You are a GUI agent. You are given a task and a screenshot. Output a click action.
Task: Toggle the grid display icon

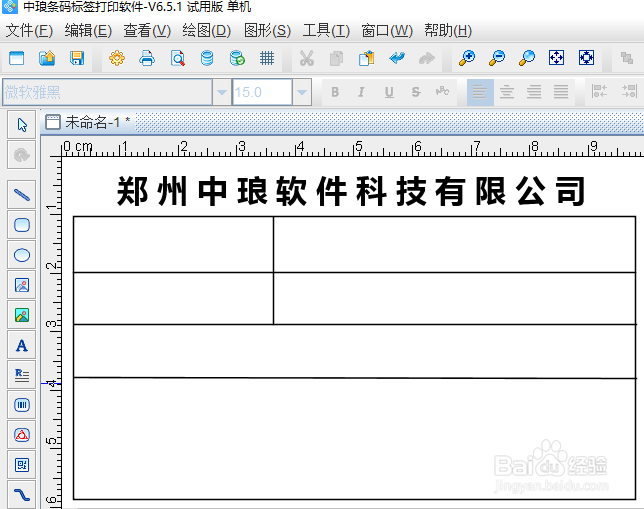click(x=267, y=58)
